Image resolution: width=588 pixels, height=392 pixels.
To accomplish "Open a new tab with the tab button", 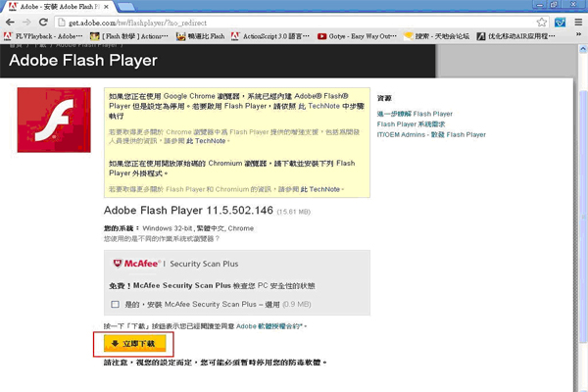I will (x=126, y=7).
